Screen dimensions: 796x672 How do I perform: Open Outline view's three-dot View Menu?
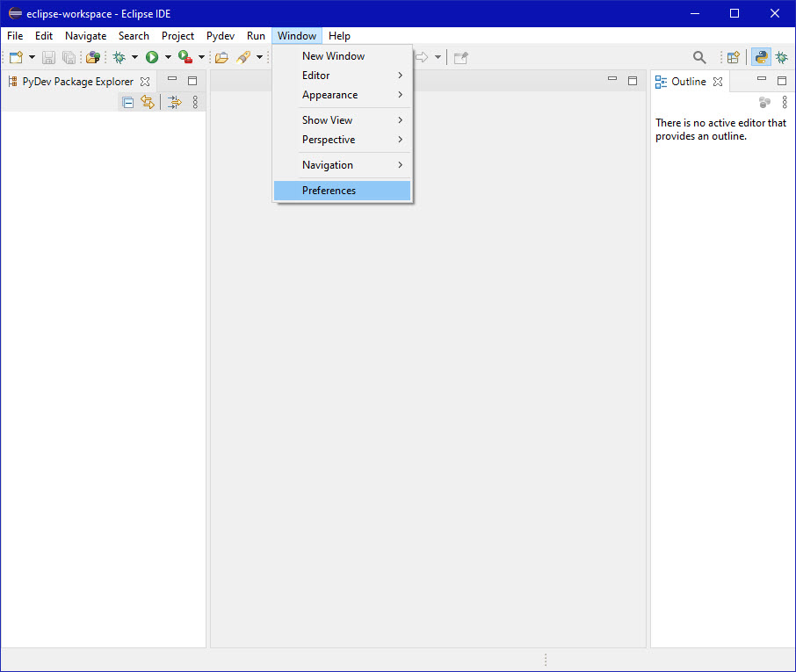[785, 102]
